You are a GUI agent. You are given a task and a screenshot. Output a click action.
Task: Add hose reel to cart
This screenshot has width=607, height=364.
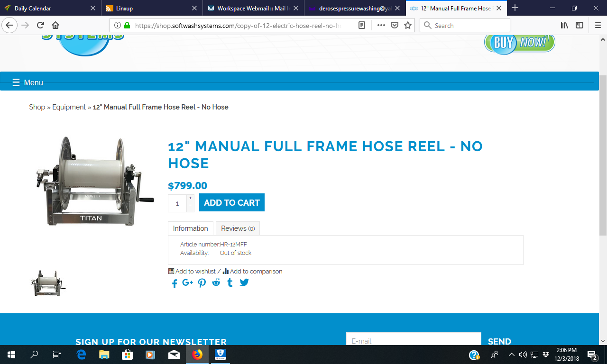click(232, 202)
